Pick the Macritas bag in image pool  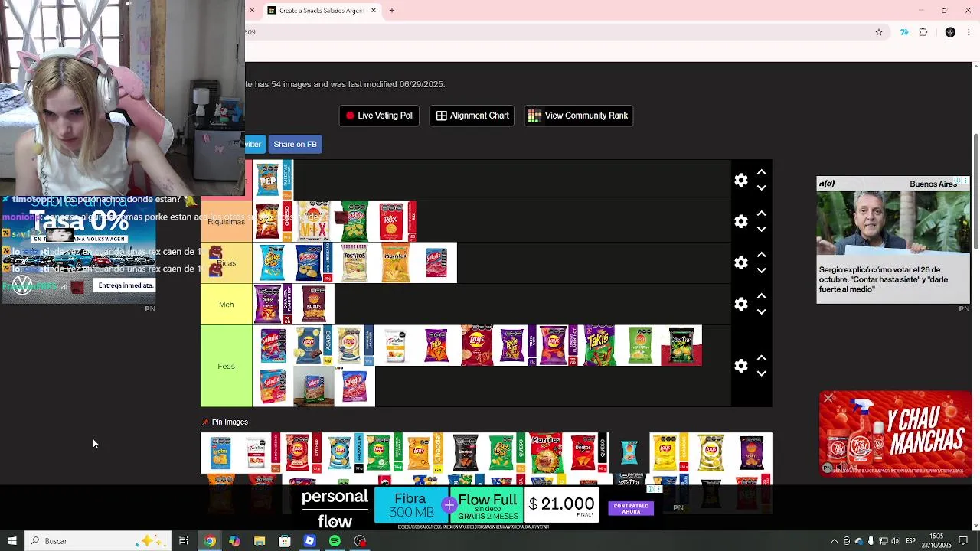click(547, 452)
